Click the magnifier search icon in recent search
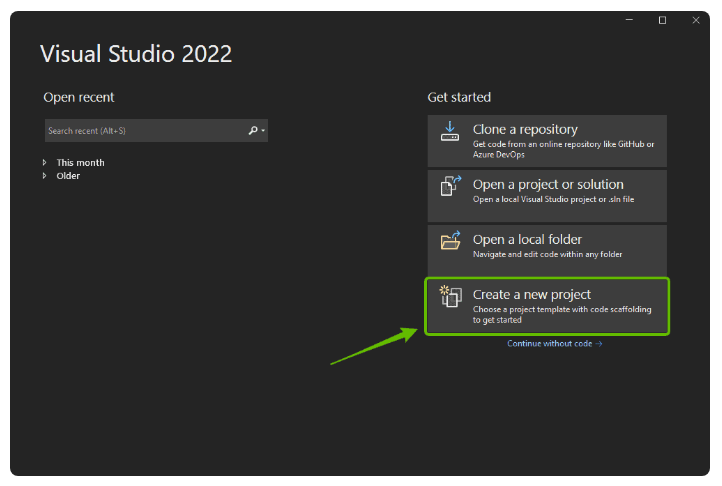Image resolution: width=722 pixels, height=486 pixels. [253, 131]
